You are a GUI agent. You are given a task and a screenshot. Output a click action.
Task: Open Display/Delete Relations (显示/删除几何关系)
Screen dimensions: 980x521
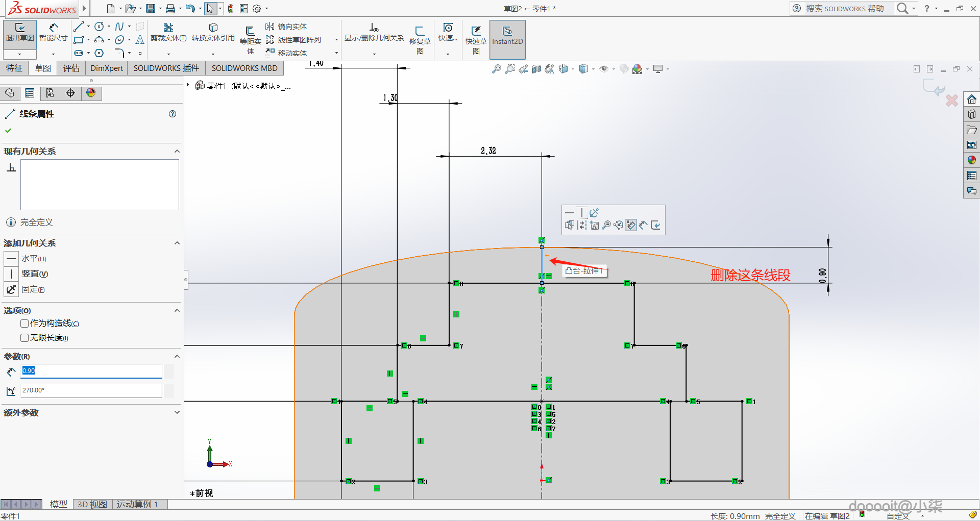tap(374, 32)
